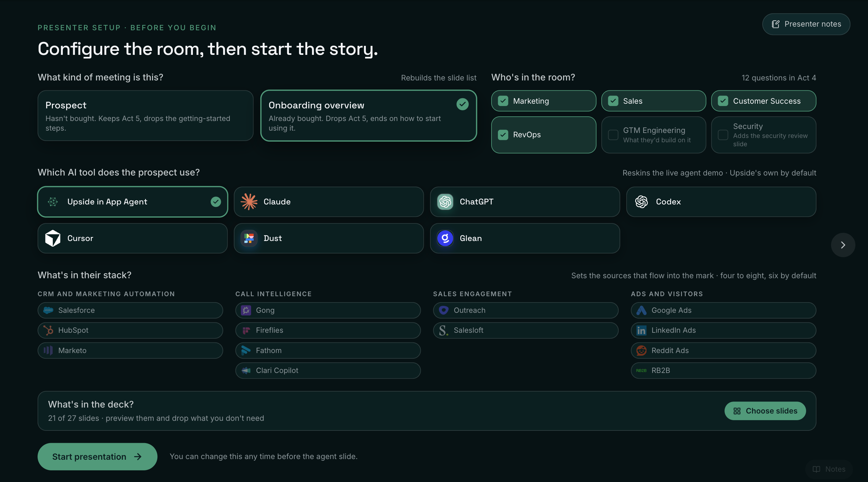Select the LinkedIn Ads icon
This screenshot has width=868, height=482.
coord(641,330)
